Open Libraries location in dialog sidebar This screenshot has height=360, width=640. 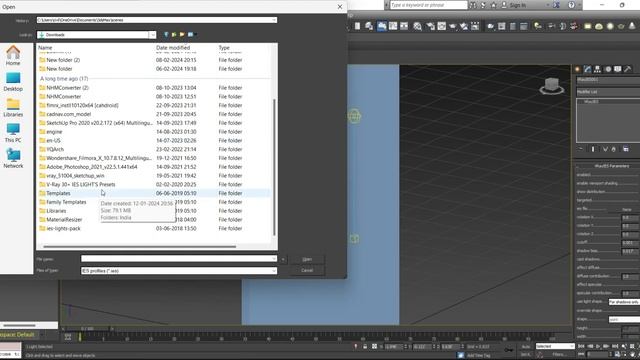13,107
